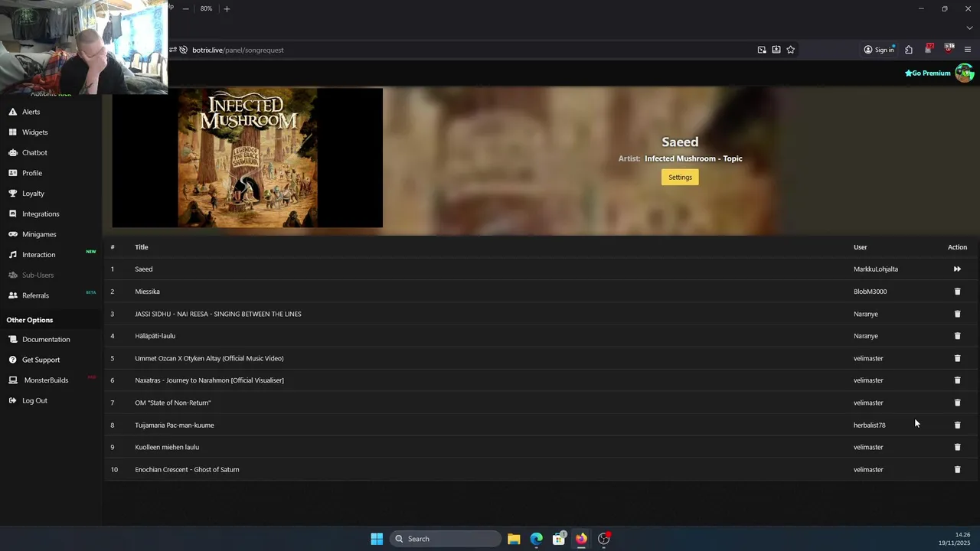Launch Microsoft Edge from the taskbar
The image size is (980, 551).
point(537,539)
